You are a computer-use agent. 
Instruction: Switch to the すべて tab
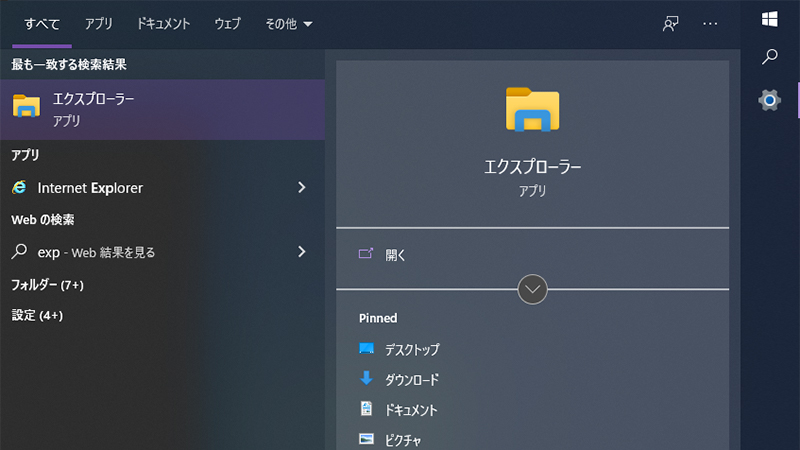point(42,24)
